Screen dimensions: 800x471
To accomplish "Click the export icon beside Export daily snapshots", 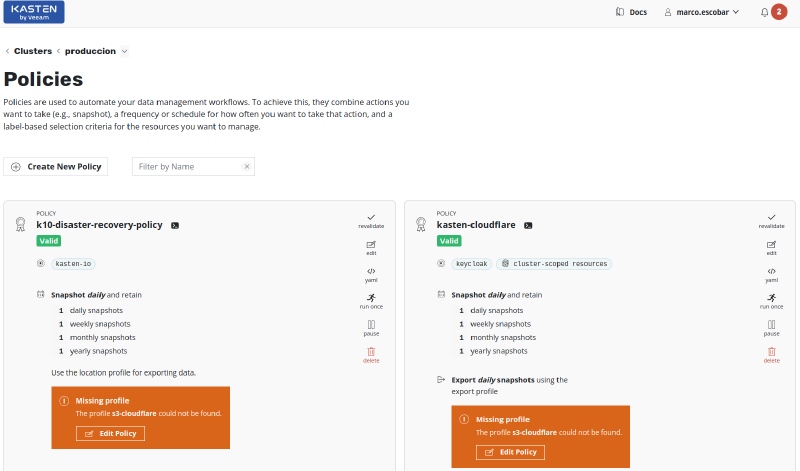I will (x=441, y=380).
